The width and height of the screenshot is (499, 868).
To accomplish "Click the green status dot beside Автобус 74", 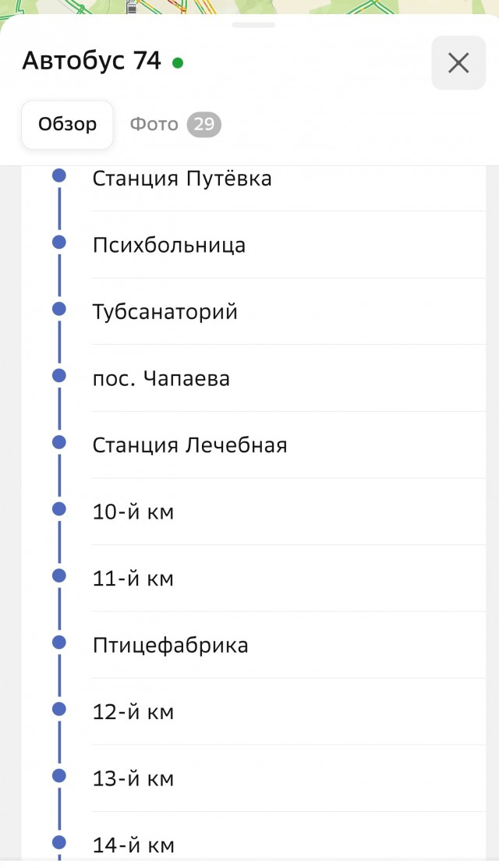I will pyautogui.click(x=179, y=62).
